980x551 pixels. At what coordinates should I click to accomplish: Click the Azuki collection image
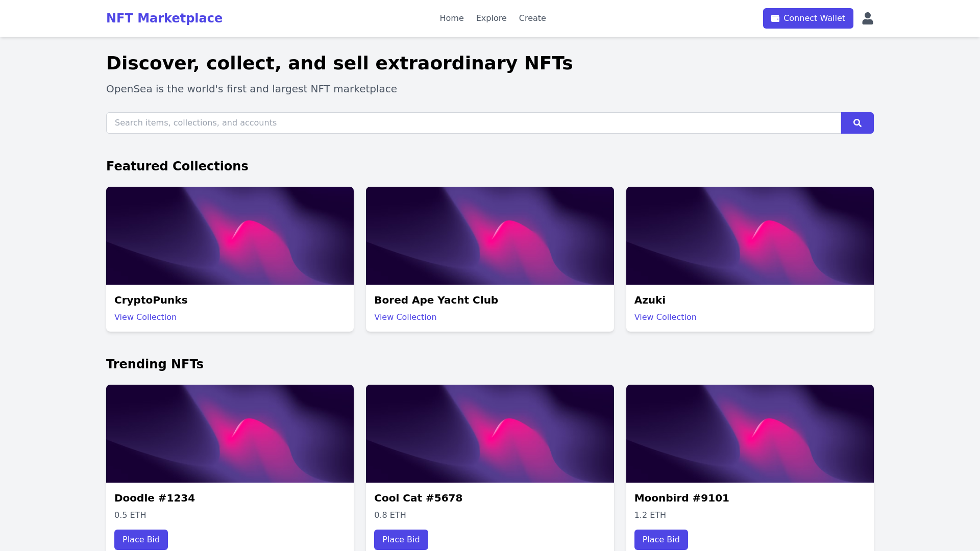click(749, 236)
